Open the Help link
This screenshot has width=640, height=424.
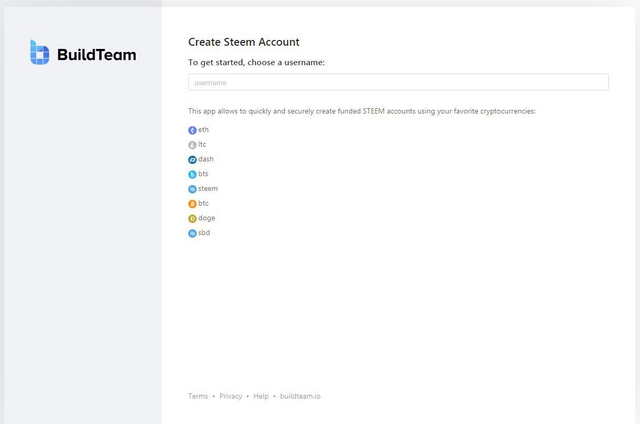coord(261,396)
